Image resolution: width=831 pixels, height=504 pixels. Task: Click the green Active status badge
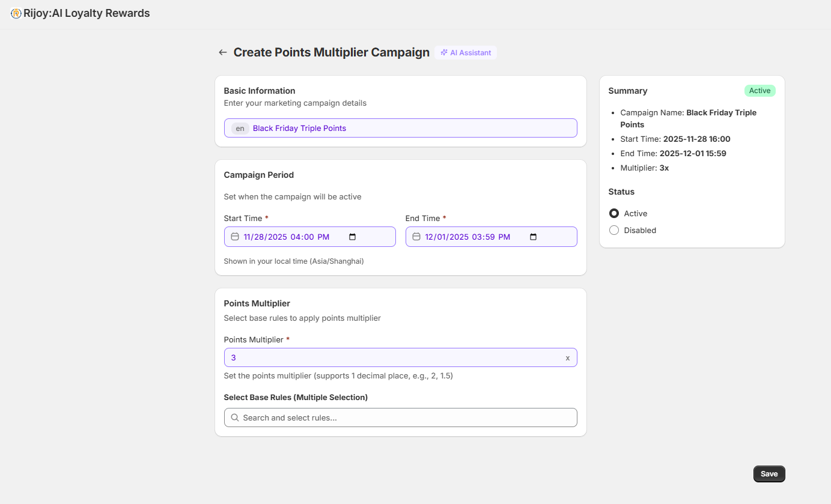pos(759,91)
